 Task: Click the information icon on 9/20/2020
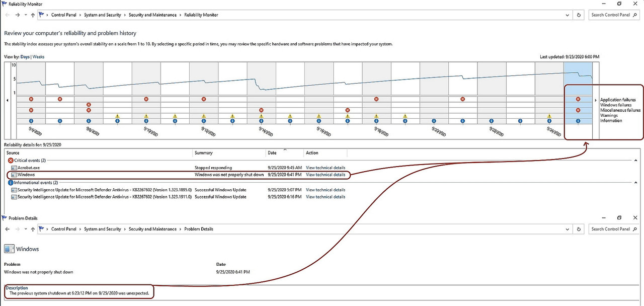click(434, 121)
